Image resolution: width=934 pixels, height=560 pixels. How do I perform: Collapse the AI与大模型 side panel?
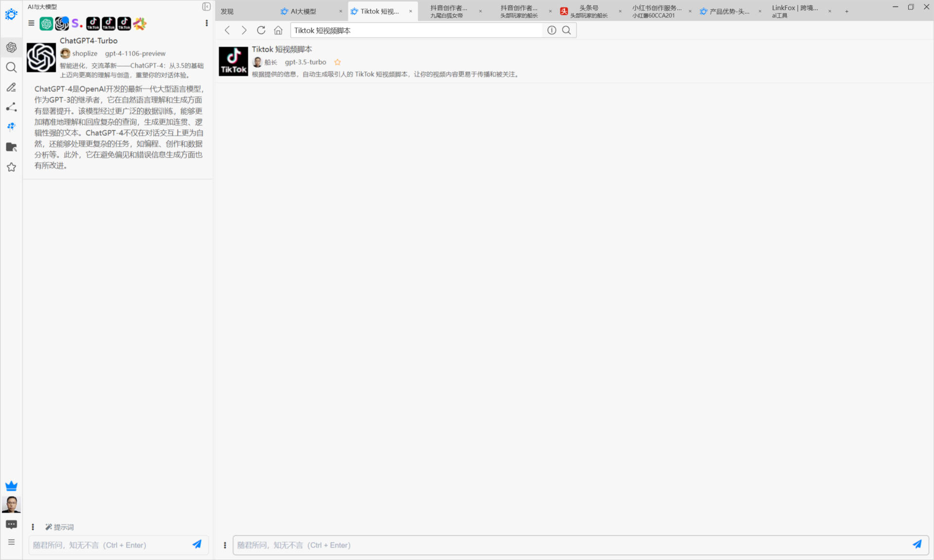[206, 7]
